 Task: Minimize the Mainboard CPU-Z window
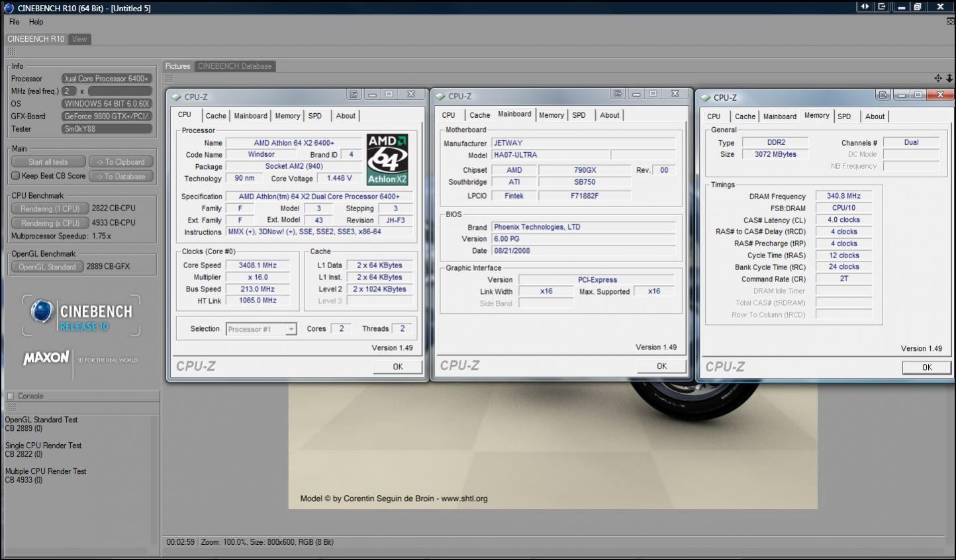[636, 94]
